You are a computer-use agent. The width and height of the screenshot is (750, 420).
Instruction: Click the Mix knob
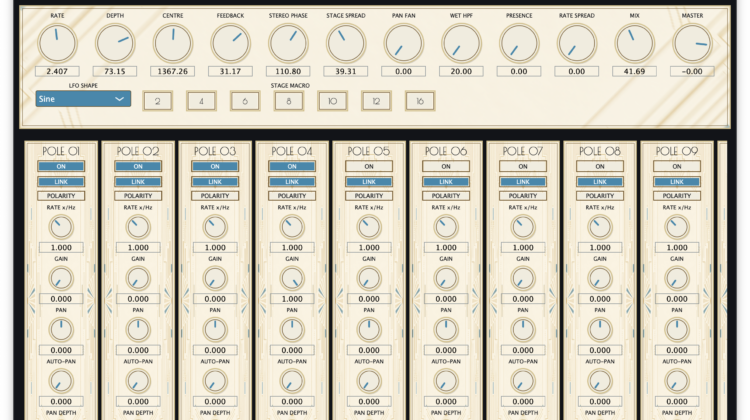[634, 43]
